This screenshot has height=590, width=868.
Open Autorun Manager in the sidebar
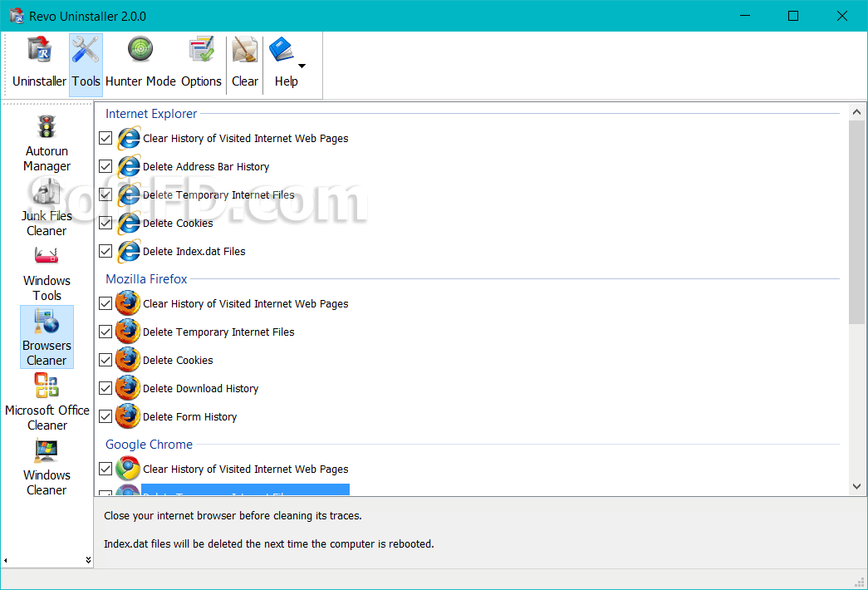click(47, 144)
